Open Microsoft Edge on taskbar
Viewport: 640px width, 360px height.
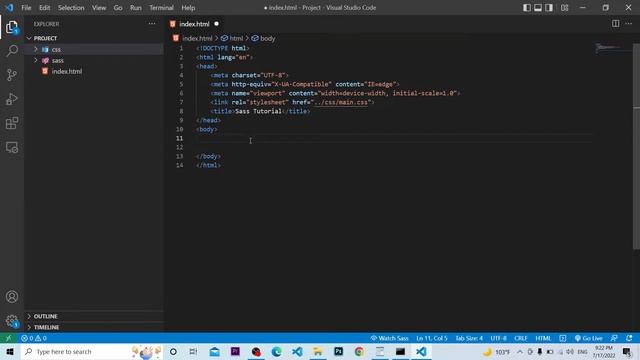point(276,351)
